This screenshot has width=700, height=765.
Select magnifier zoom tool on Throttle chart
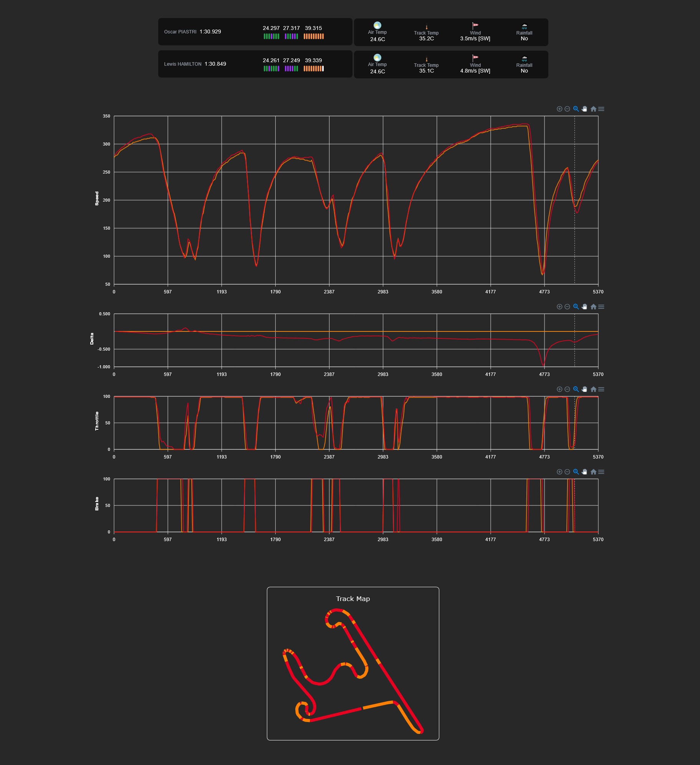pos(576,389)
